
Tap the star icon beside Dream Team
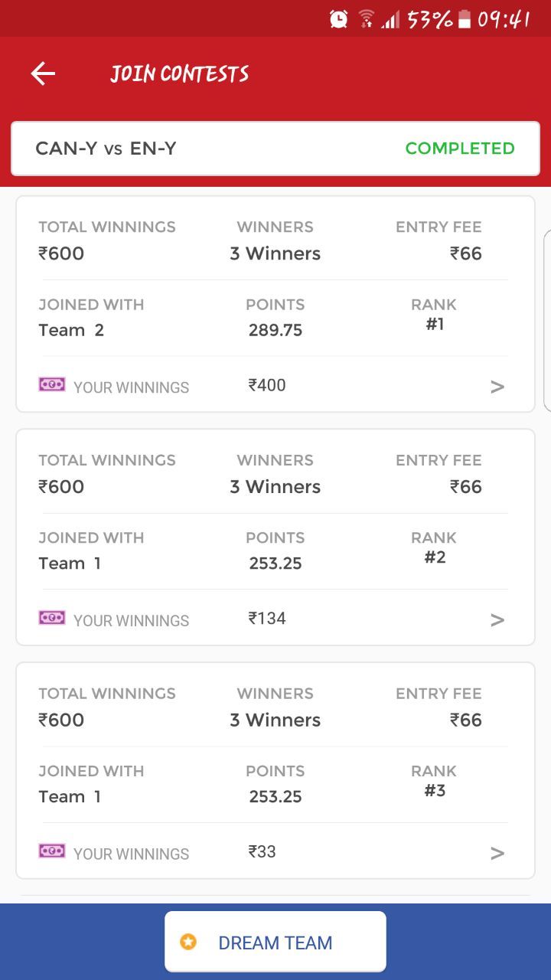(x=188, y=942)
